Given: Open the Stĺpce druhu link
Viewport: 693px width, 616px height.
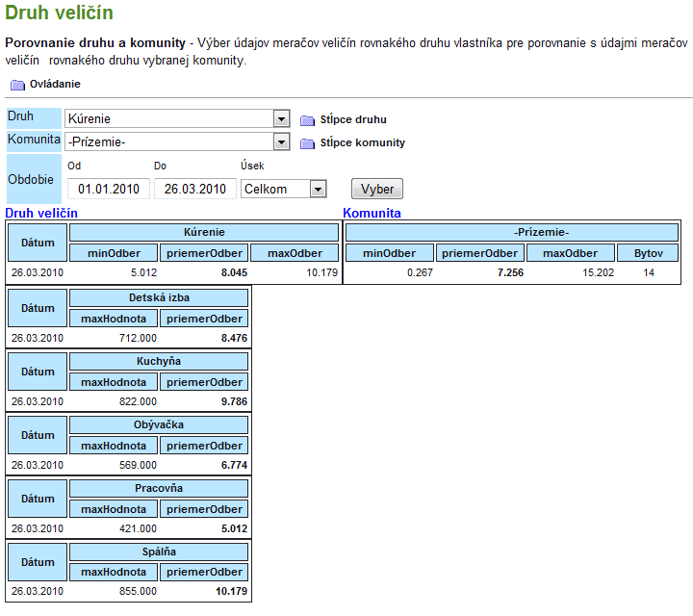Looking at the screenshot, I should point(353,120).
